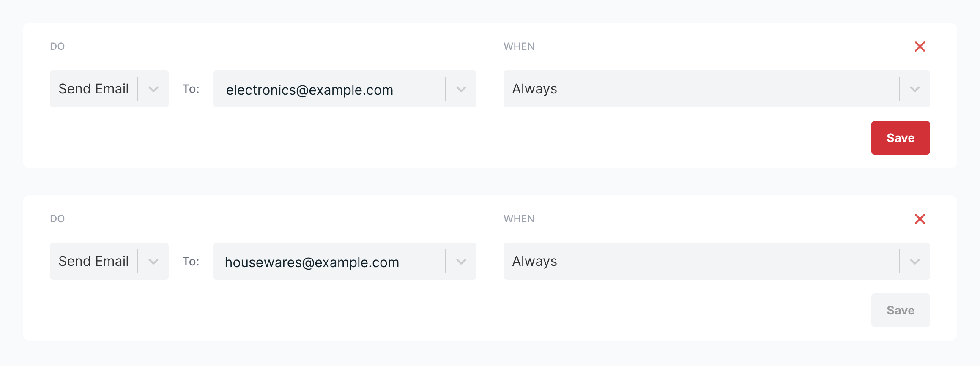Image resolution: width=980 pixels, height=366 pixels.
Task: Click chevron beside housewares@example.com recipient
Action: pyautogui.click(x=461, y=262)
